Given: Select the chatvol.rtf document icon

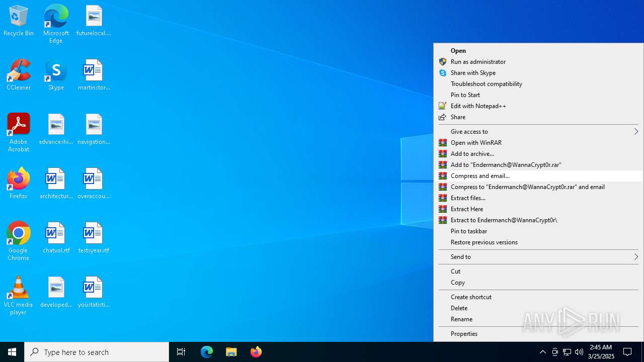Looking at the screenshot, I should tap(56, 238).
